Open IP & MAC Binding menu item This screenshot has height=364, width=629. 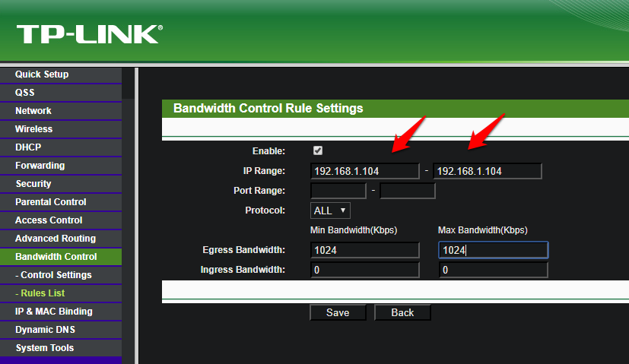(61, 312)
